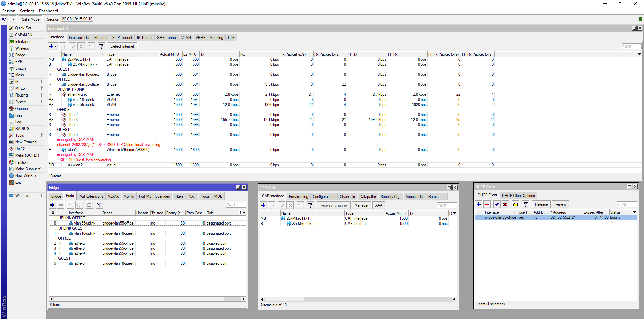
Task: Click the filter funnel in Interface List
Action: (x=101, y=46)
